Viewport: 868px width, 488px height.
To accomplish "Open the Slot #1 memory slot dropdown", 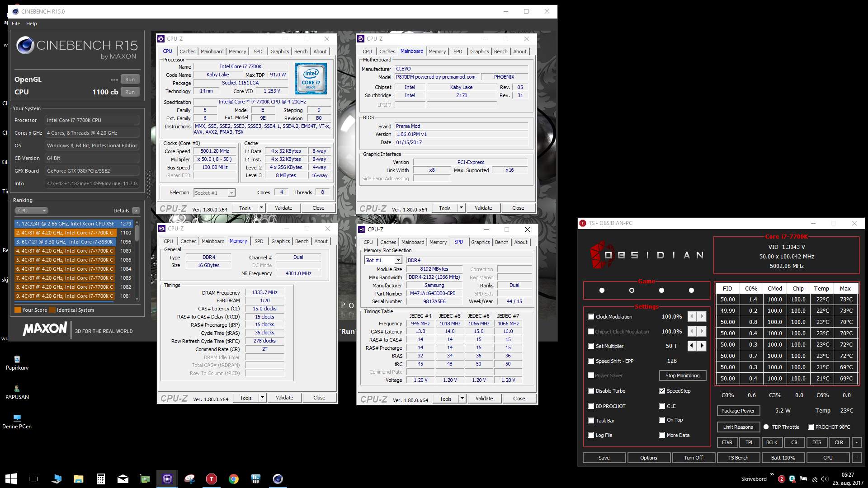I will click(x=398, y=260).
